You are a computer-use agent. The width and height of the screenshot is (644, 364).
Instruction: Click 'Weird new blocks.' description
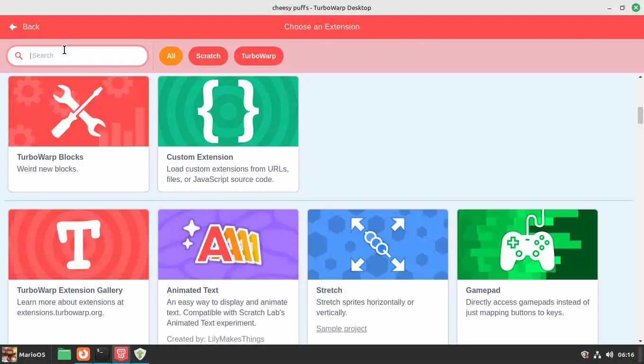click(47, 169)
